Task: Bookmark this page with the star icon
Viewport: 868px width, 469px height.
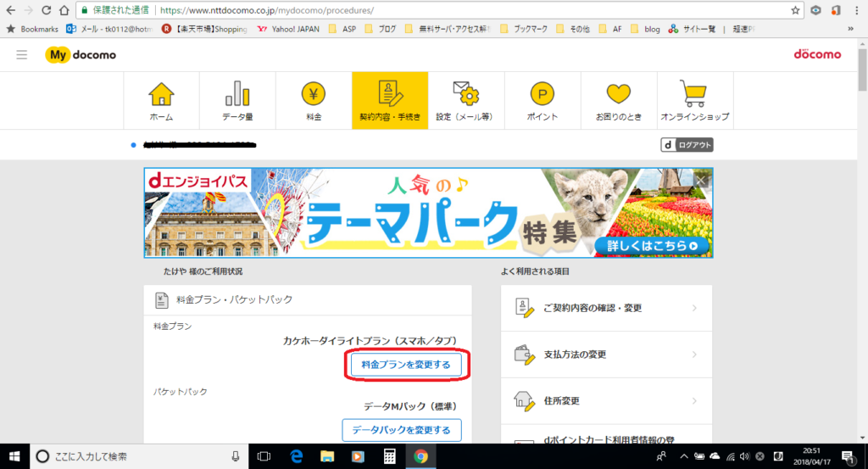Action: coord(795,10)
